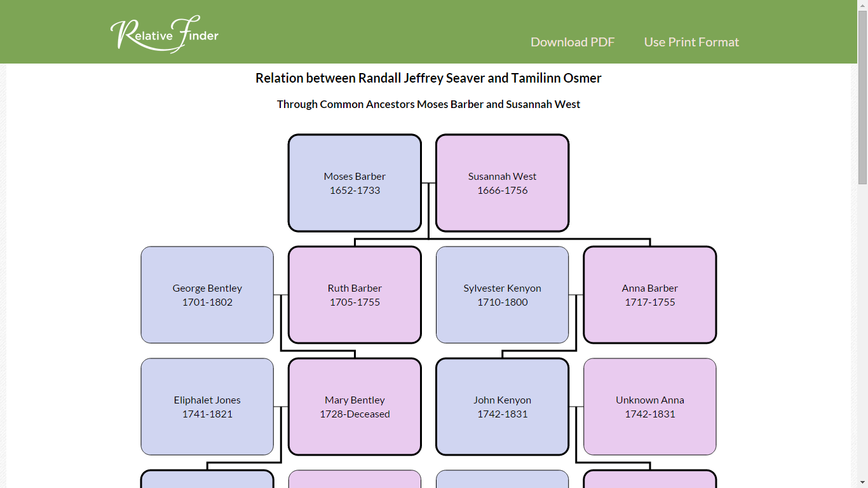Select the Moses Barber ancestor box

coord(355,182)
